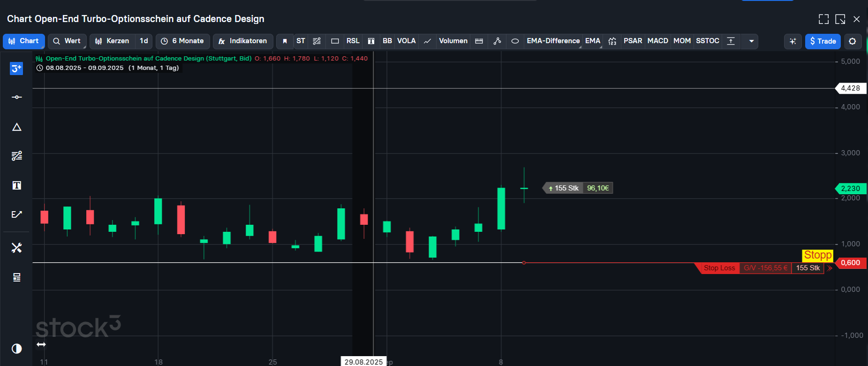The height and width of the screenshot is (366, 868).
Task: Select the triangle shape tool in sidebar
Action: (x=16, y=127)
